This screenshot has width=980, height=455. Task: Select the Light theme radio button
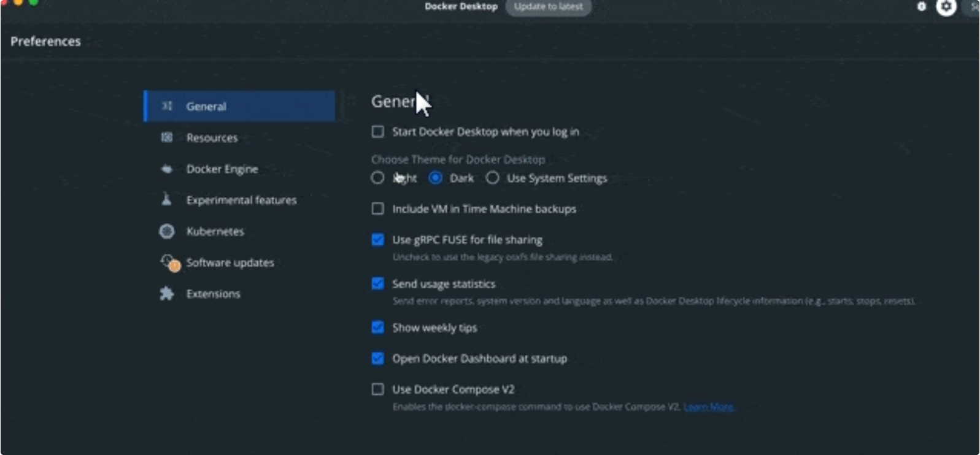coord(377,178)
